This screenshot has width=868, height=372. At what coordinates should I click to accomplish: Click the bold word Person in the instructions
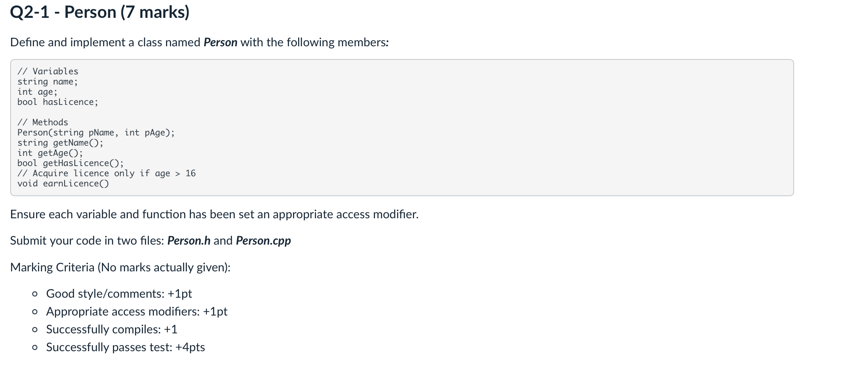pyautogui.click(x=220, y=42)
